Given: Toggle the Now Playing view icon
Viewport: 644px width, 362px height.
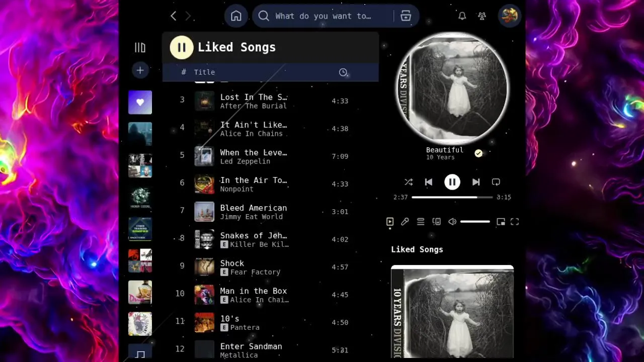Looking at the screenshot, I should click(x=390, y=222).
